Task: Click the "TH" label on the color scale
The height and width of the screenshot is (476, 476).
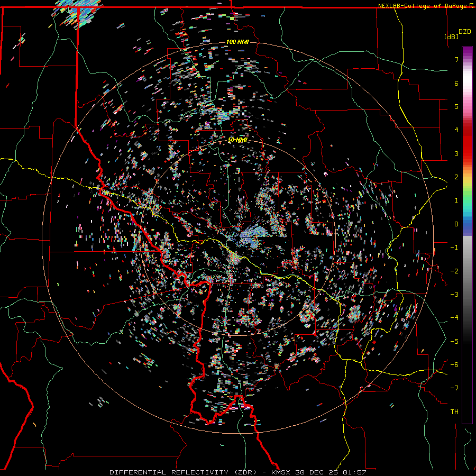Action: [x=454, y=412]
